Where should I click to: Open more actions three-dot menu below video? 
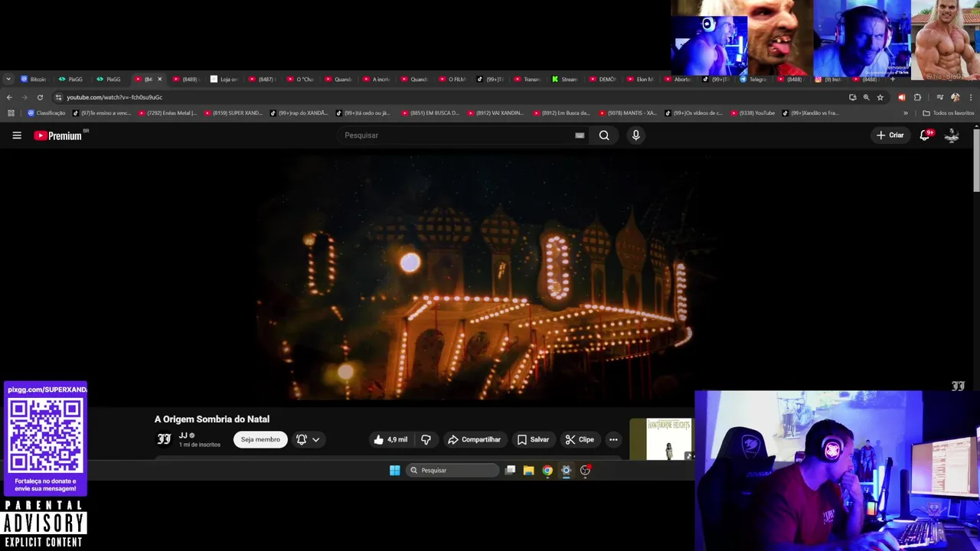613,439
